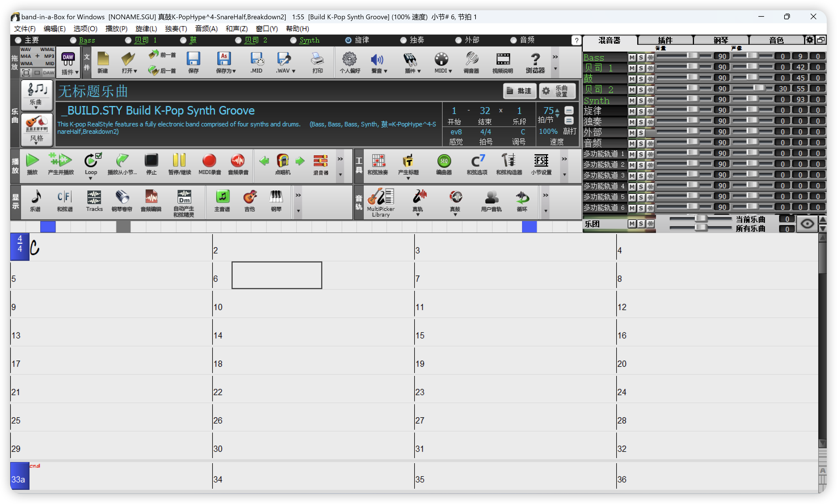Click the green Play button
This screenshot has height=504, width=837.
(x=32, y=164)
